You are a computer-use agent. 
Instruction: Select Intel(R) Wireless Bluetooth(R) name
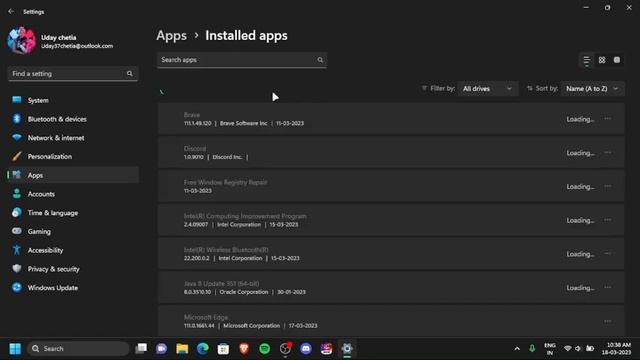[226, 250]
